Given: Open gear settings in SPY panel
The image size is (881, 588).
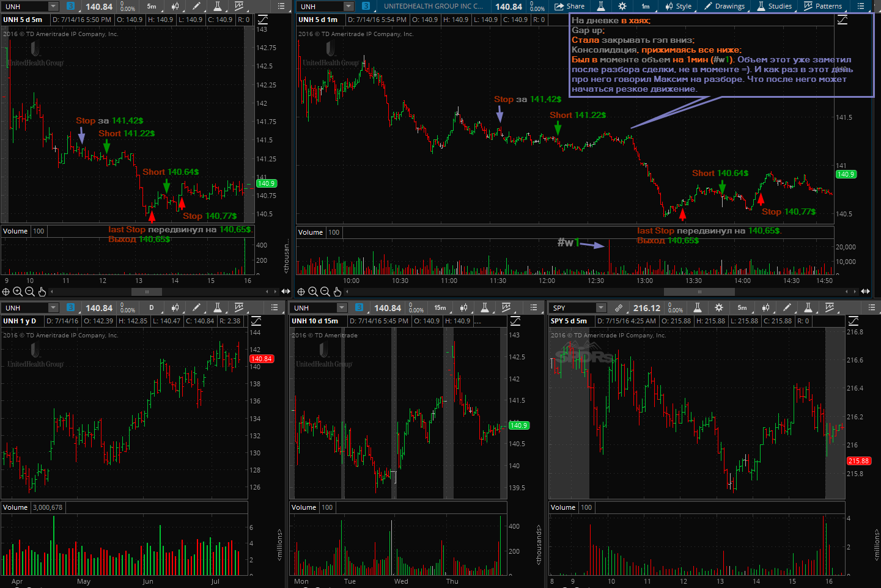Looking at the screenshot, I should 719,307.
